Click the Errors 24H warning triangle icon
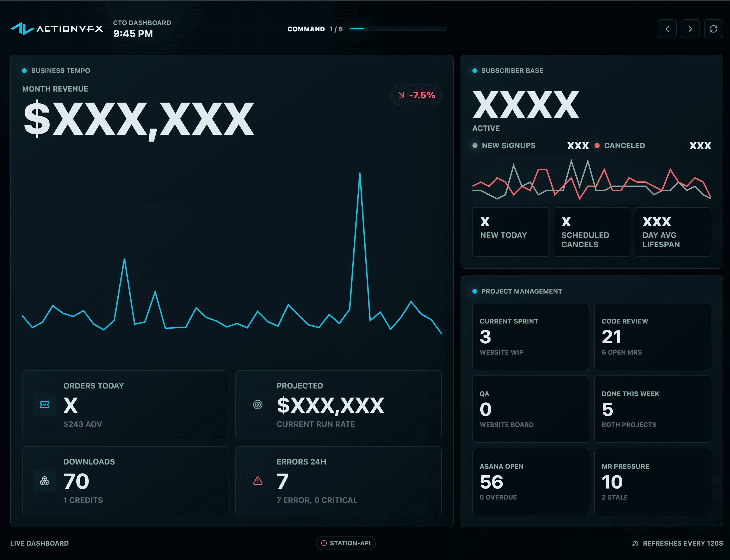Viewport: 730px width, 560px height. (x=258, y=481)
